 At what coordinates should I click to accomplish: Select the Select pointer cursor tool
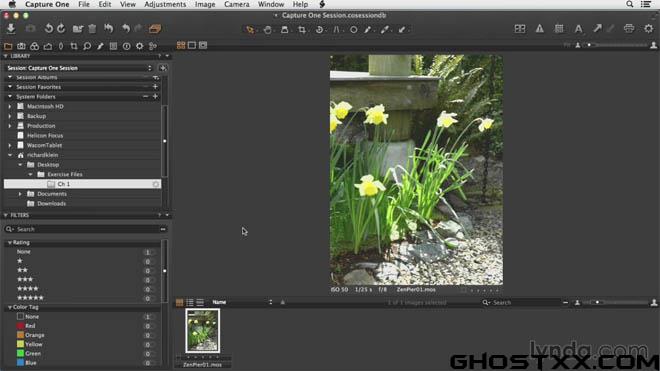click(x=250, y=30)
